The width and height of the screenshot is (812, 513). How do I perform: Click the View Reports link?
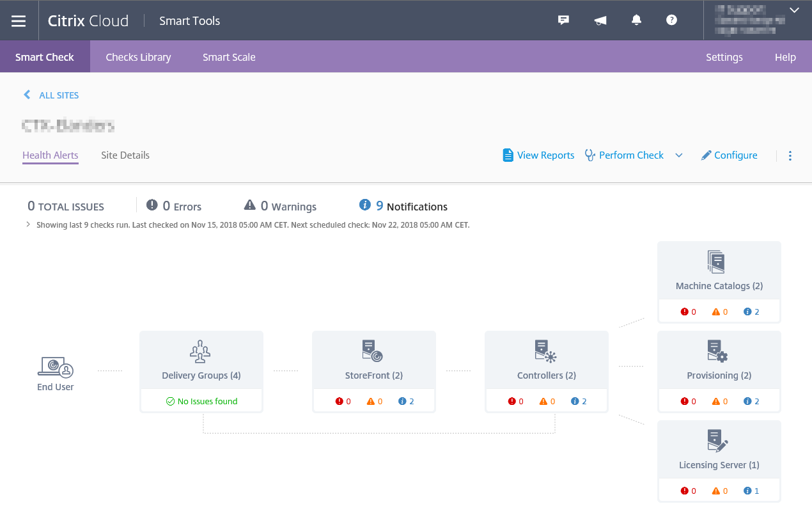click(538, 155)
